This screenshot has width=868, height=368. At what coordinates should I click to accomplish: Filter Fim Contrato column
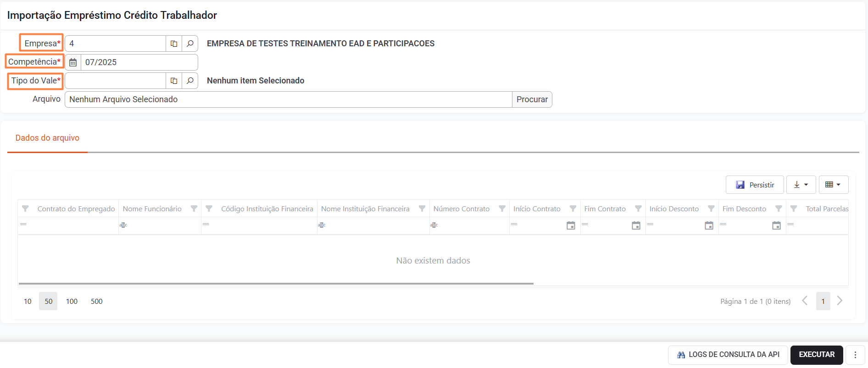tap(638, 209)
